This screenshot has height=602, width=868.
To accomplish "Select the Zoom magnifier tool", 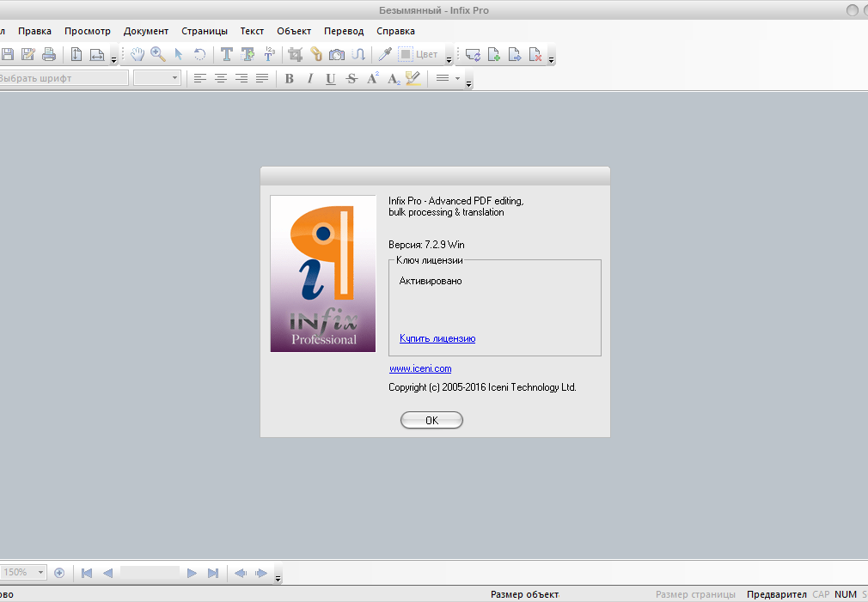I will point(158,54).
